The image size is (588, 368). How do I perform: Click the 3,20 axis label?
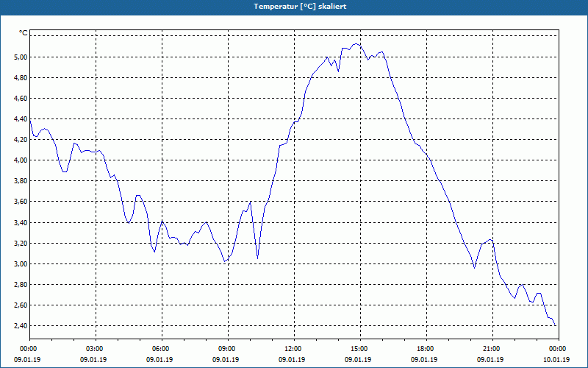[x=21, y=244]
